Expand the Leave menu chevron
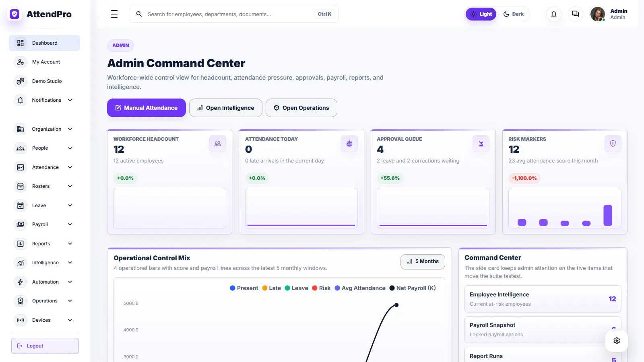Viewport: 644px width, 362px height. click(70, 206)
